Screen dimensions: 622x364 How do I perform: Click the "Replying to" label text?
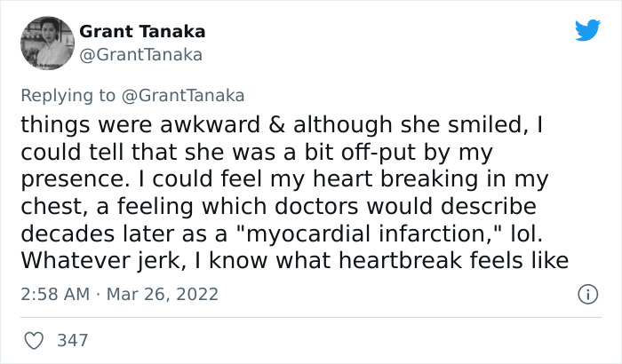click(69, 95)
